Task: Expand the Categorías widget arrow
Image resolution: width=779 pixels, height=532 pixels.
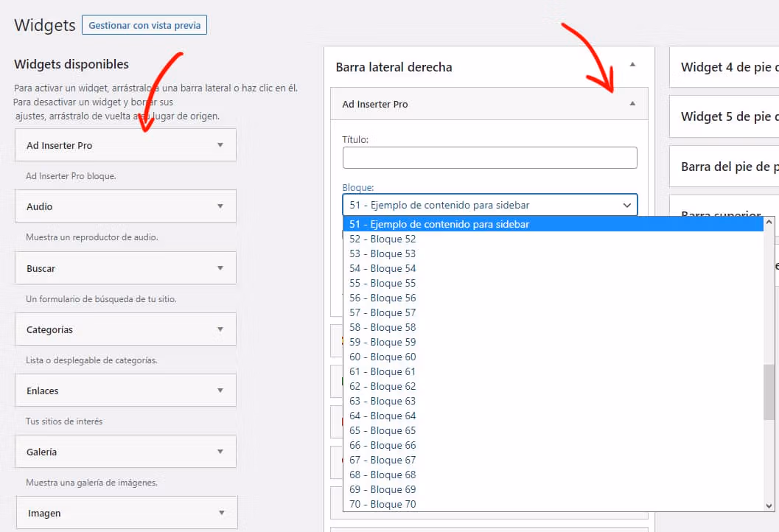Action: coord(220,329)
